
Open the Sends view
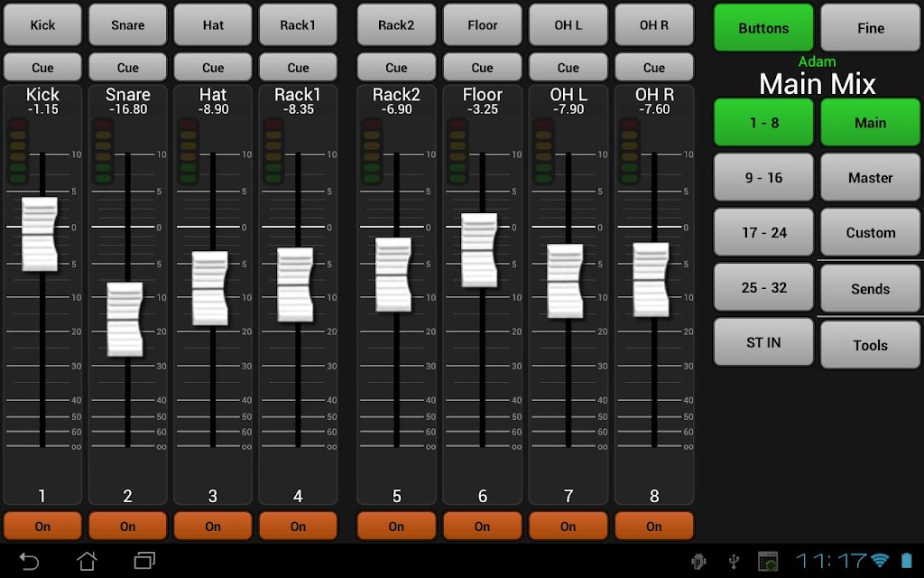[871, 288]
